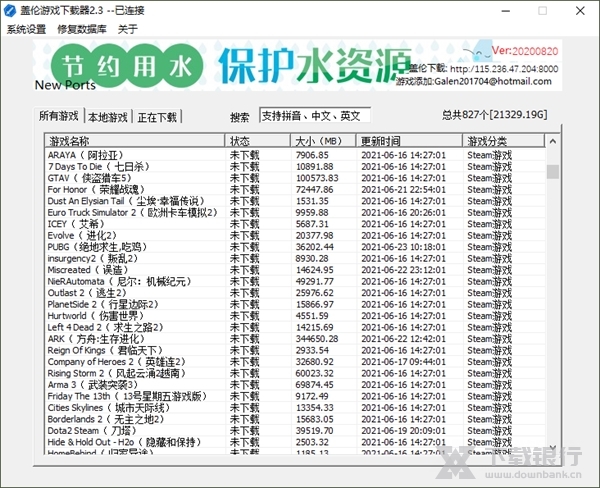Select the ICEY (艾希) row
Image resolution: width=600 pixels, height=488 pixels.
tap(295, 224)
